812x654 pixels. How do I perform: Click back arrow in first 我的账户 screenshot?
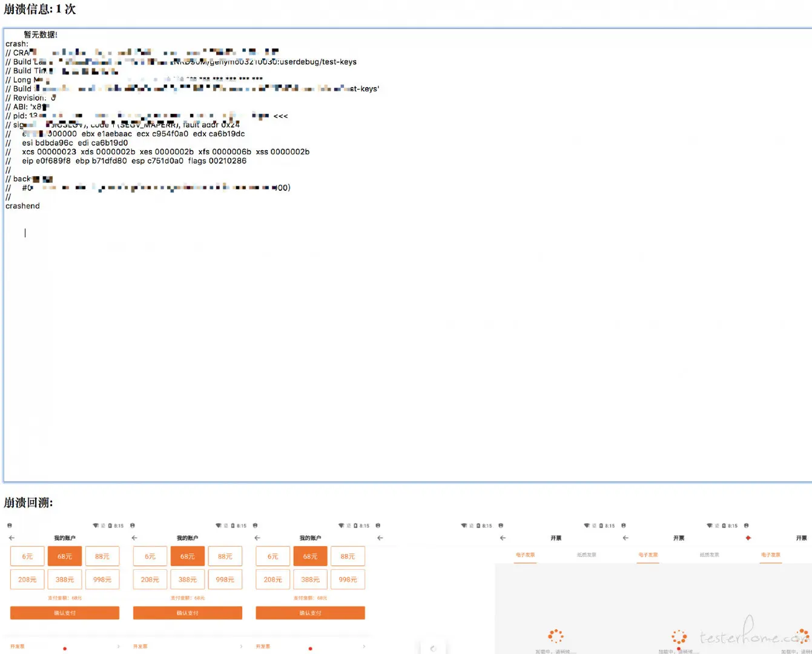pyautogui.click(x=12, y=538)
